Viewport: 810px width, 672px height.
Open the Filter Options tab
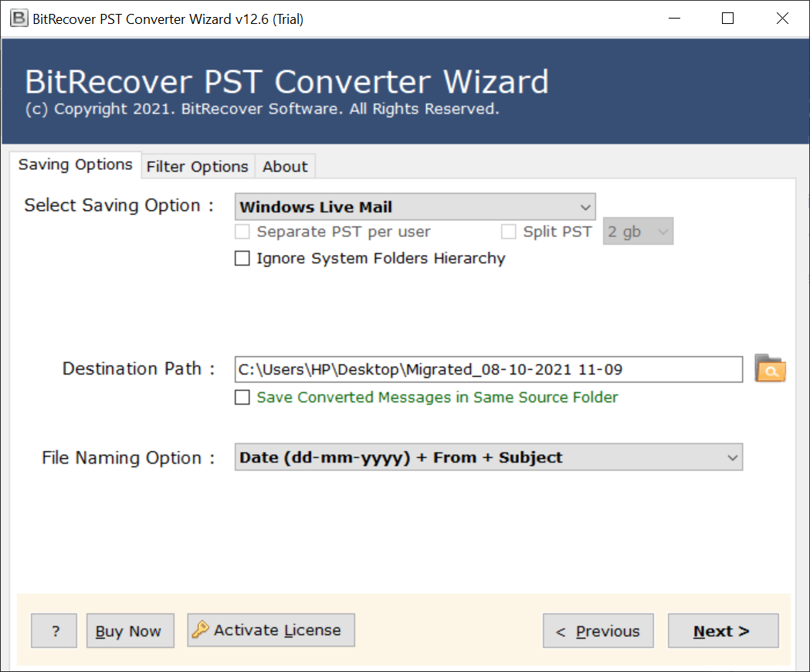(198, 166)
